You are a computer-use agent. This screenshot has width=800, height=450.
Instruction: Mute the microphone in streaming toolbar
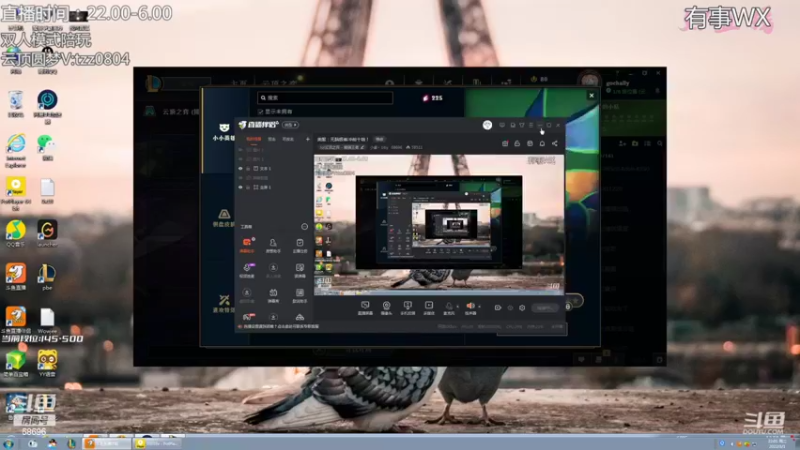click(448, 308)
